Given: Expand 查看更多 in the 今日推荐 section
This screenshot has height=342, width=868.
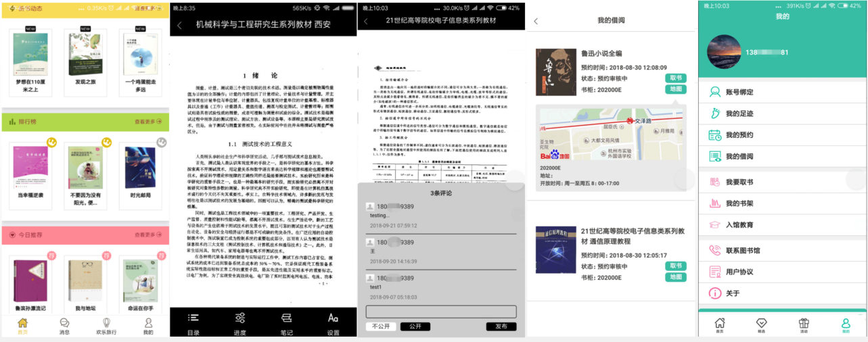Looking at the screenshot, I should 149,235.
